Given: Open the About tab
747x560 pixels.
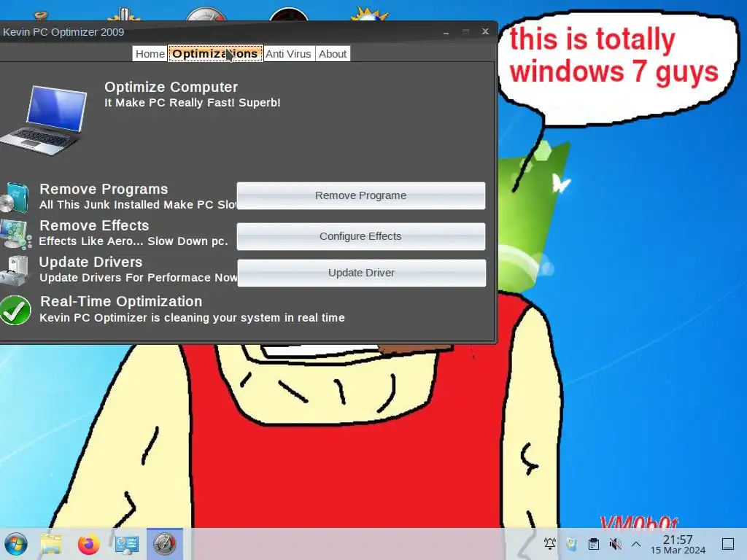Looking at the screenshot, I should coord(333,54).
